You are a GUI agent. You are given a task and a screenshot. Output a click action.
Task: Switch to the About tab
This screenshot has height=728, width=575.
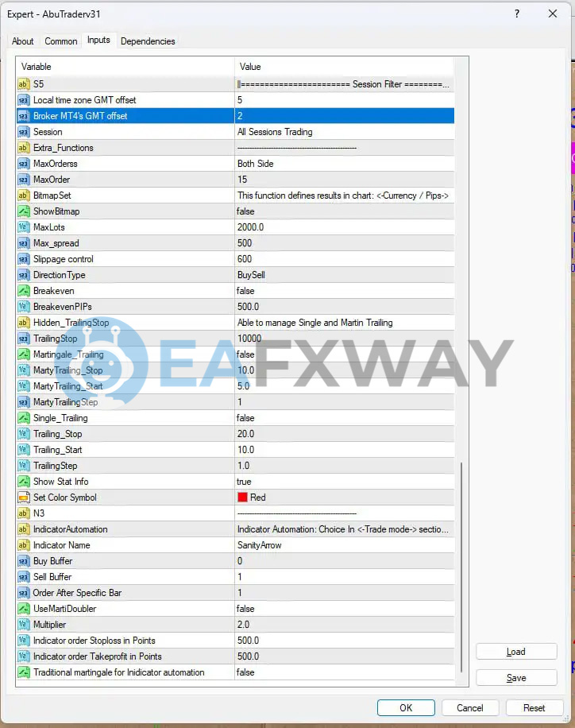(23, 41)
